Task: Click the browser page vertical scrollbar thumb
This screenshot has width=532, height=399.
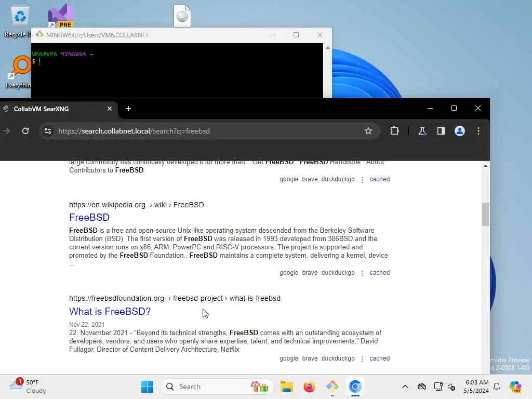Action: pyautogui.click(x=485, y=214)
